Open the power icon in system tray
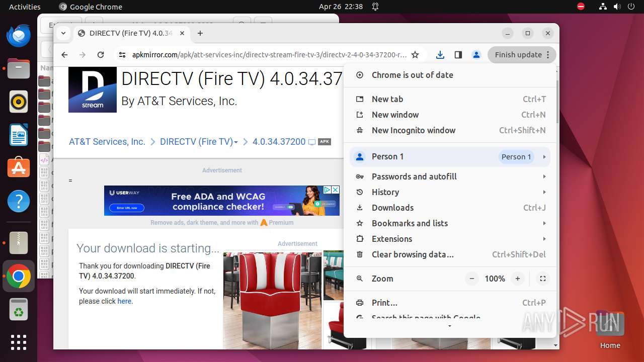This screenshot has width=644, height=362. [x=631, y=7]
